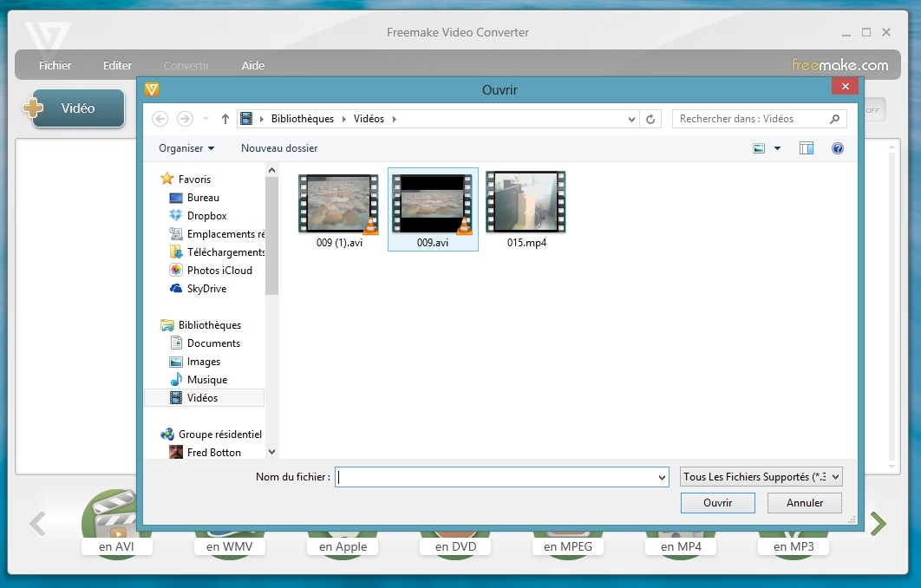Screen dimensions: 921x588
Task: Click the Bibliothèques breadcrumb segment
Action: click(303, 119)
